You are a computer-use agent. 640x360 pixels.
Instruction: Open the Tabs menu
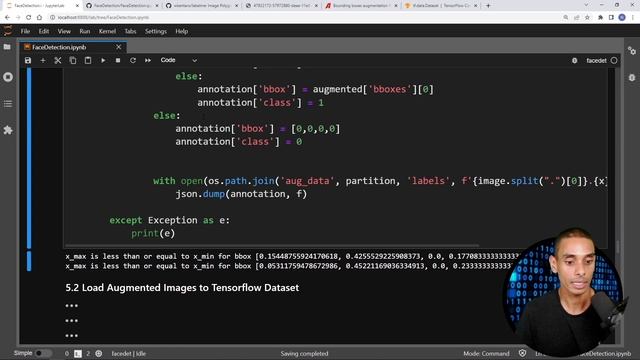click(x=130, y=31)
